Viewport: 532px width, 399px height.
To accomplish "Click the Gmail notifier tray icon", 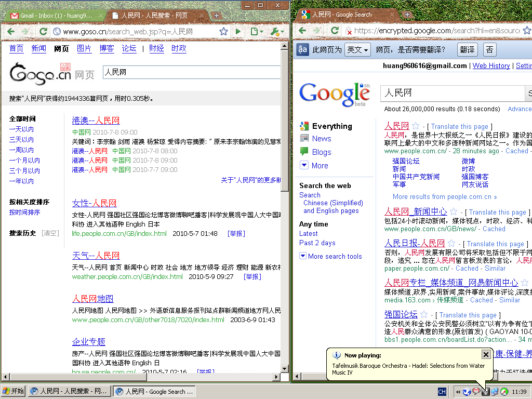I will tap(476, 392).
